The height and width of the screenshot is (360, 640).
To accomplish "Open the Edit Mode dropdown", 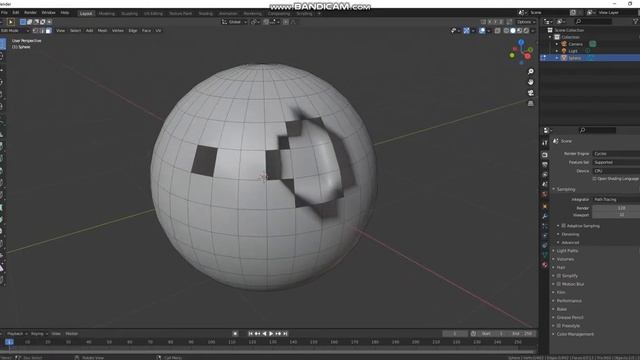I will pos(15,31).
